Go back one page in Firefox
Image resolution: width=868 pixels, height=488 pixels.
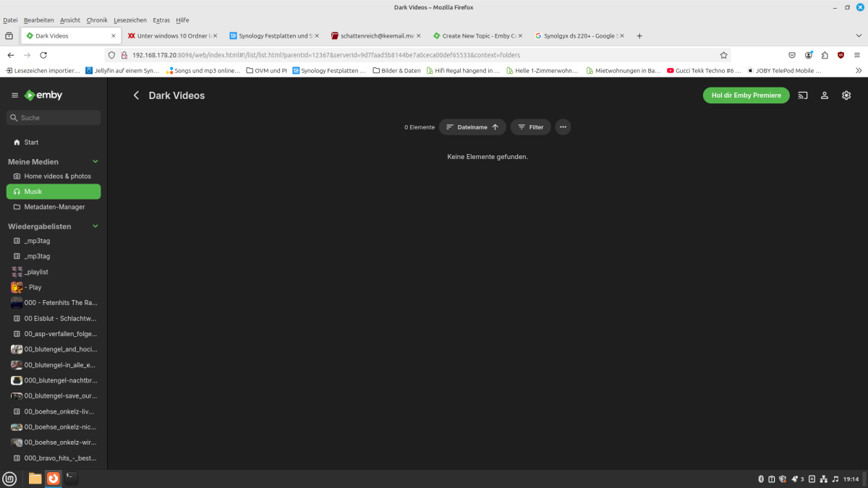pos(11,55)
